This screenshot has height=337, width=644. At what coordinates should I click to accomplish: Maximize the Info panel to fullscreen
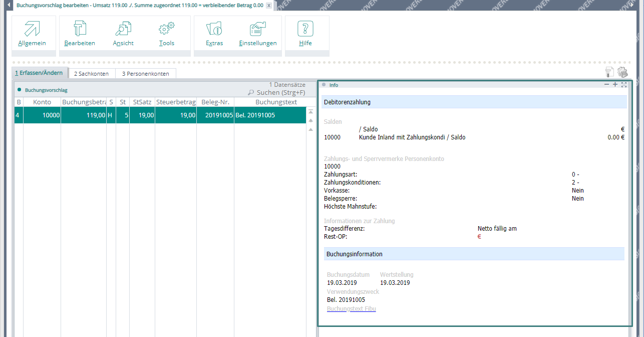click(624, 85)
